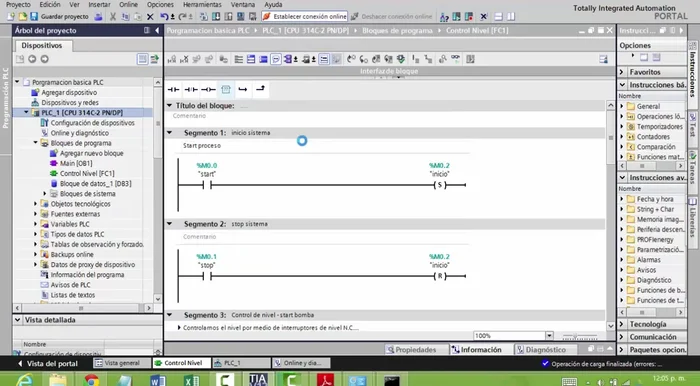
Task: Open Chrome from the Windows taskbar
Action: pyautogui.click(x=92, y=380)
